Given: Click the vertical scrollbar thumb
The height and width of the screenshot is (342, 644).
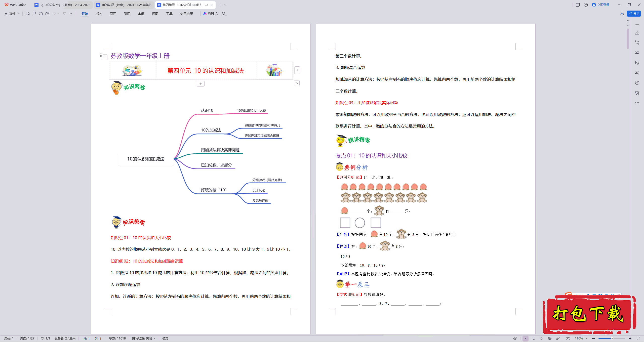Looking at the screenshot, I should pos(628,39).
